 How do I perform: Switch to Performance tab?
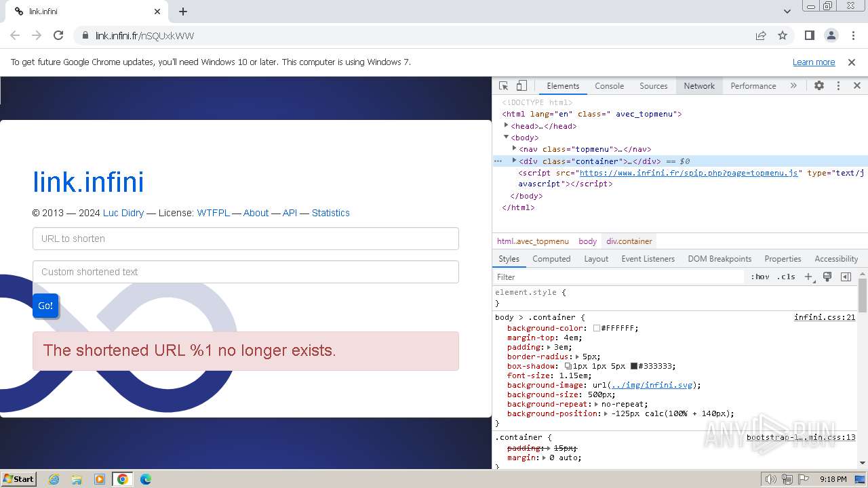pos(753,86)
